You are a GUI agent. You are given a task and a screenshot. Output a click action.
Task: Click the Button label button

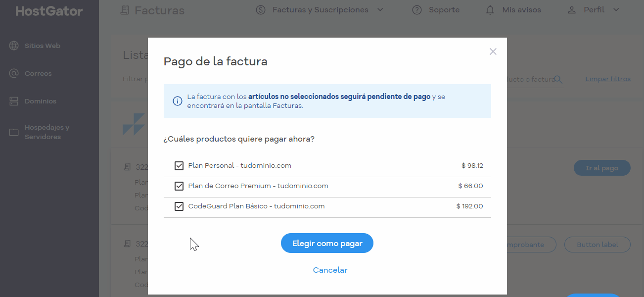(597, 245)
